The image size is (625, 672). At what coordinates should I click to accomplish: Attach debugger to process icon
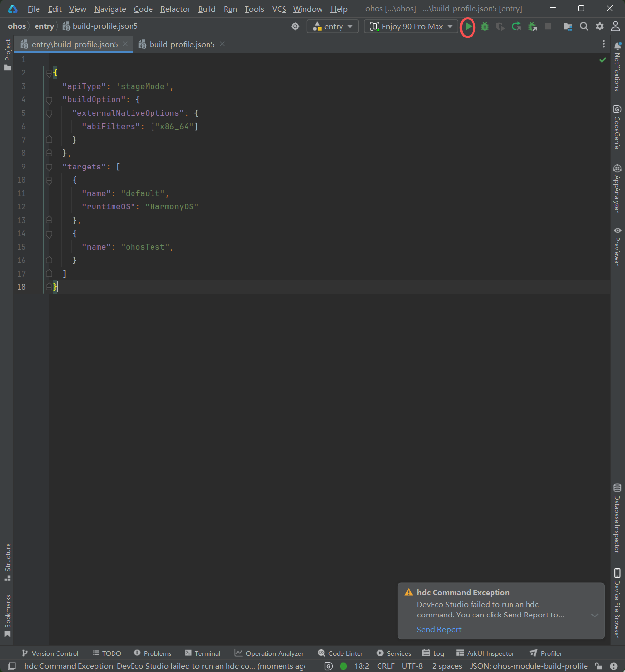pyautogui.click(x=532, y=27)
